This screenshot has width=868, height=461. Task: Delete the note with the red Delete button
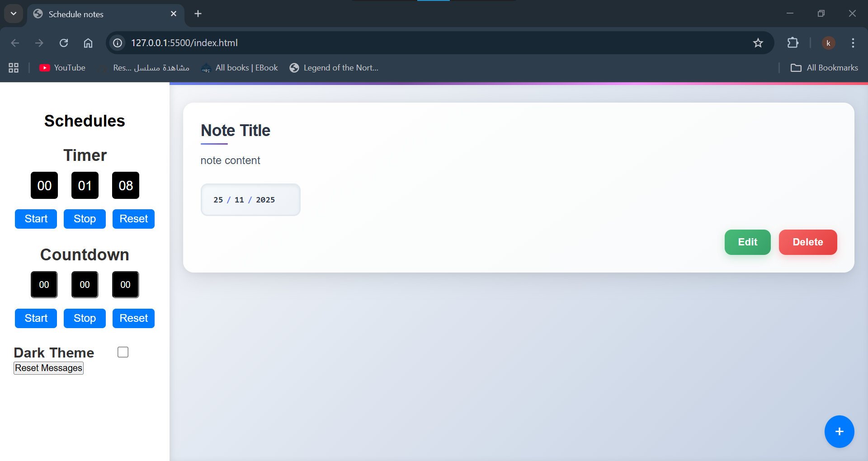coord(807,242)
